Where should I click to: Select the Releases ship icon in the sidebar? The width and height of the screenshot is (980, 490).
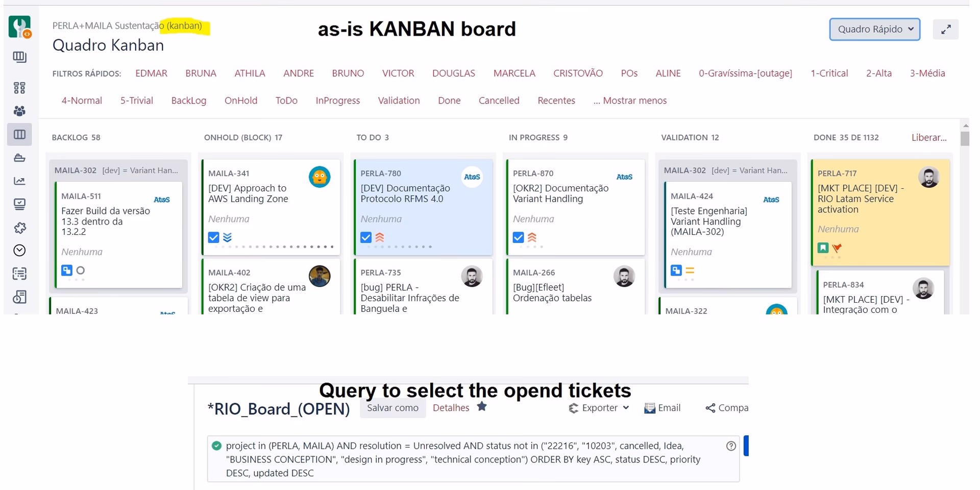(x=19, y=157)
